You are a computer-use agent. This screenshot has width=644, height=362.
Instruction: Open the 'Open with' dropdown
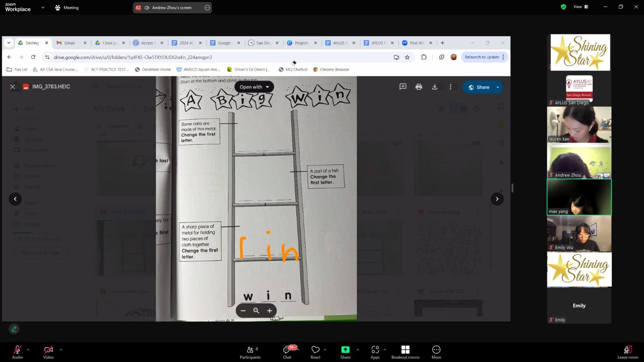(254, 87)
